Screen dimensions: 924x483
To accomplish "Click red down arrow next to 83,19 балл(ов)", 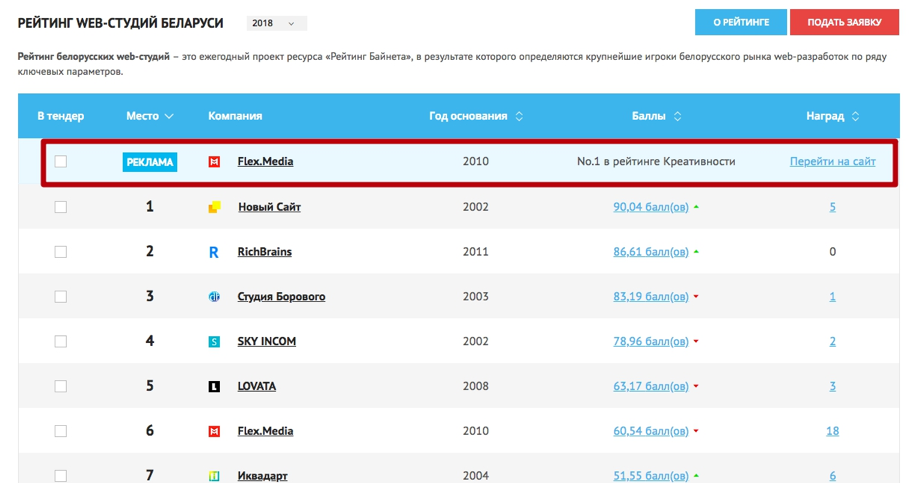I will (x=696, y=296).
